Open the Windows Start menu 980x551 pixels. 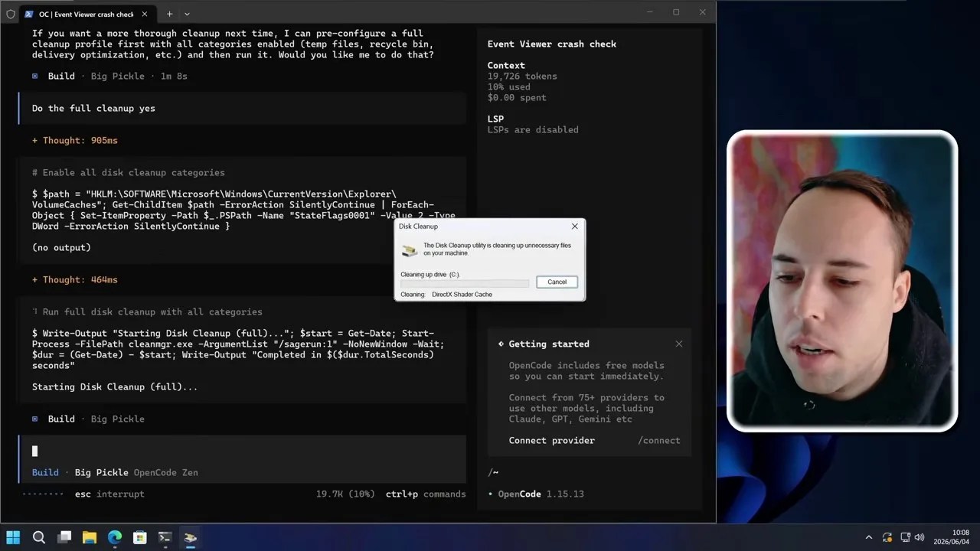[x=13, y=537]
